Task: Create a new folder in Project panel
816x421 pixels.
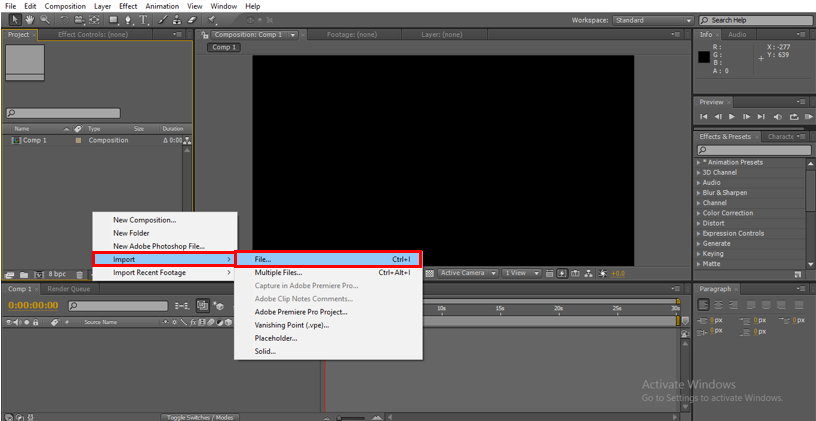Action: [24, 275]
